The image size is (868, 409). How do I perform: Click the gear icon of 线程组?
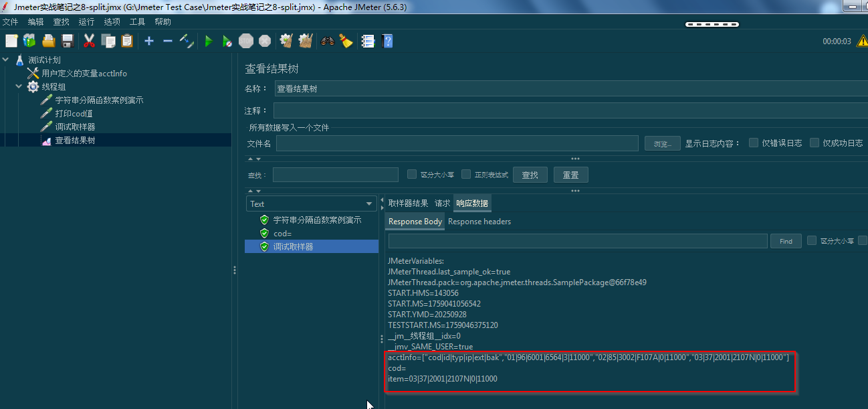(33, 86)
